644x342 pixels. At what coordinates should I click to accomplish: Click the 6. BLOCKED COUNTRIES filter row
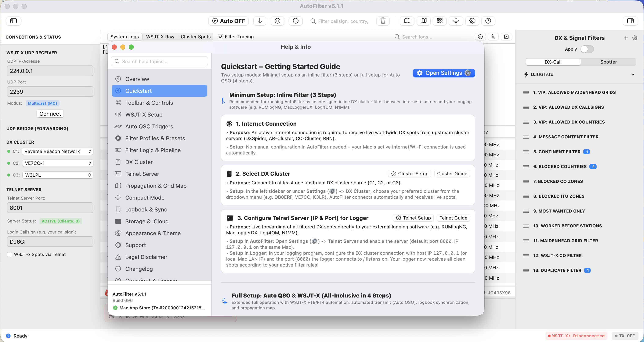[x=579, y=167]
